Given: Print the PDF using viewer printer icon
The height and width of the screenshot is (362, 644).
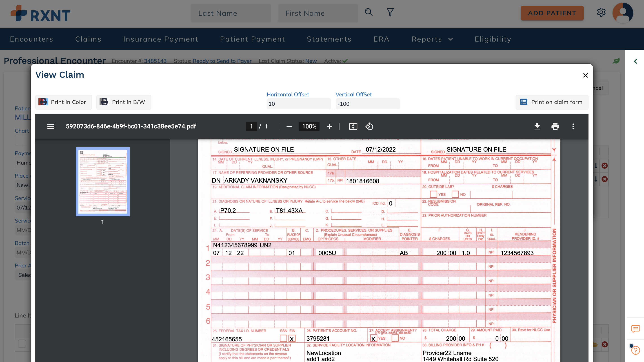Looking at the screenshot, I should 555,126.
